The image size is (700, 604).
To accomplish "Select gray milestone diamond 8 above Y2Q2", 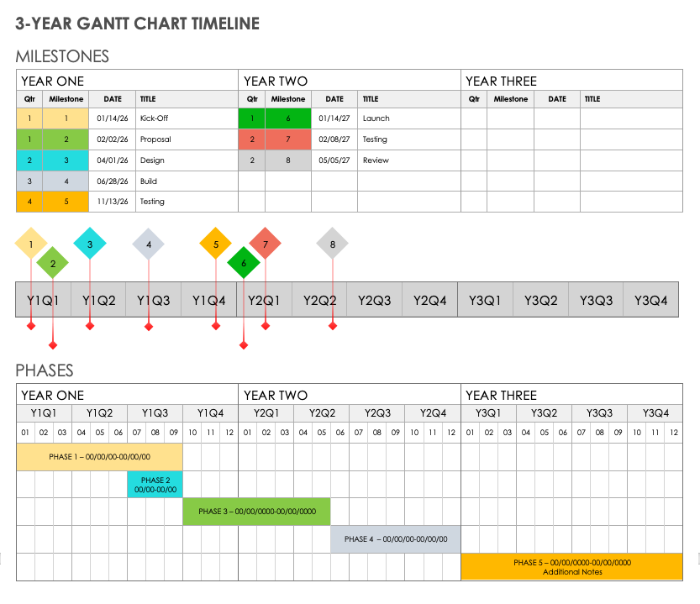I will point(332,244).
